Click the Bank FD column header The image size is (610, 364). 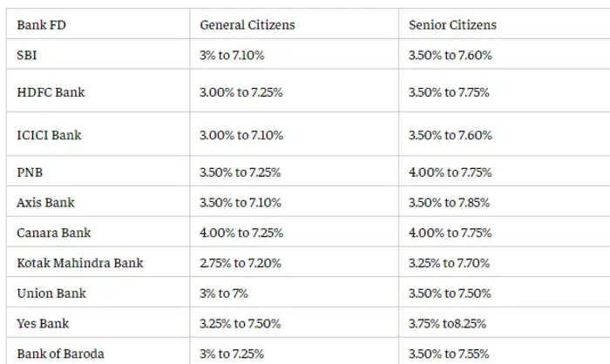[x=41, y=24]
